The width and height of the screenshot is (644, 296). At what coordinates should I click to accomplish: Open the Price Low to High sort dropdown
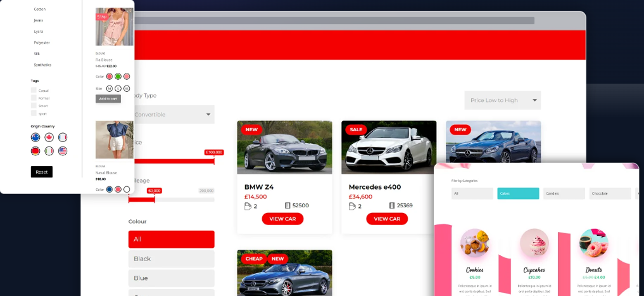coord(503,100)
